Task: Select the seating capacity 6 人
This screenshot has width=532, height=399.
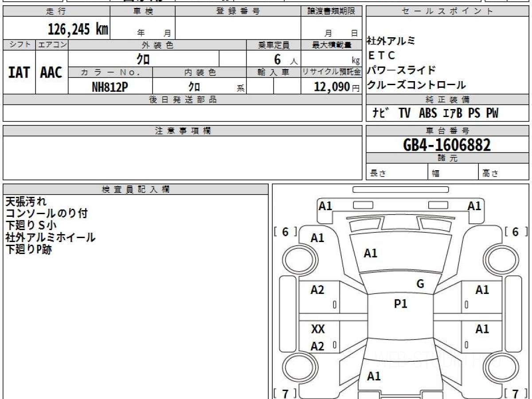Action: pos(286,59)
